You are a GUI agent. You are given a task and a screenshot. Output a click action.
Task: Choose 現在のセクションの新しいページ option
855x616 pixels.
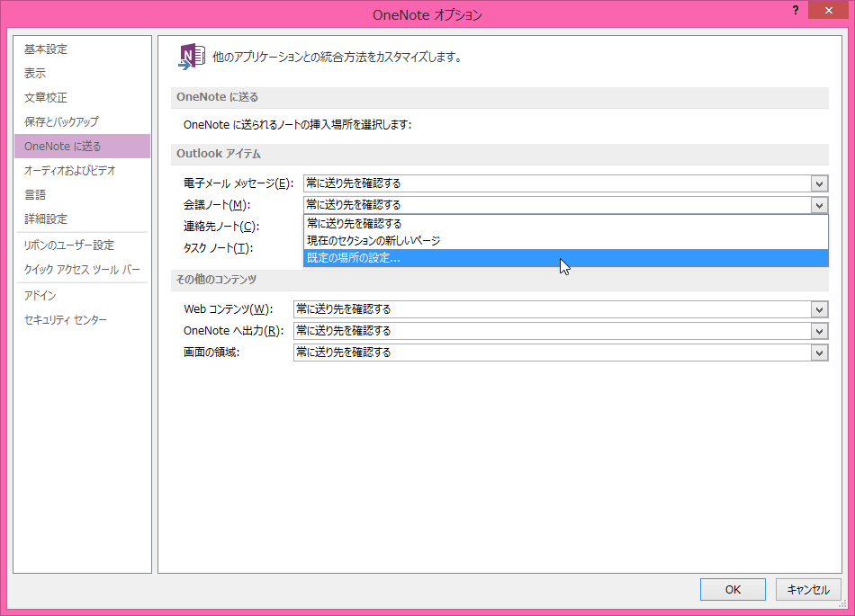pyautogui.click(x=565, y=241)
